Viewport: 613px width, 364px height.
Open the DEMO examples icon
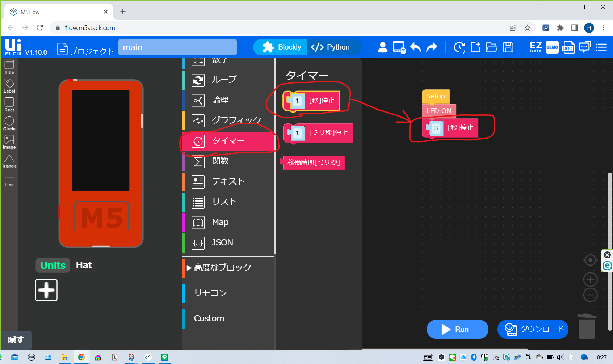click(552, 47)
